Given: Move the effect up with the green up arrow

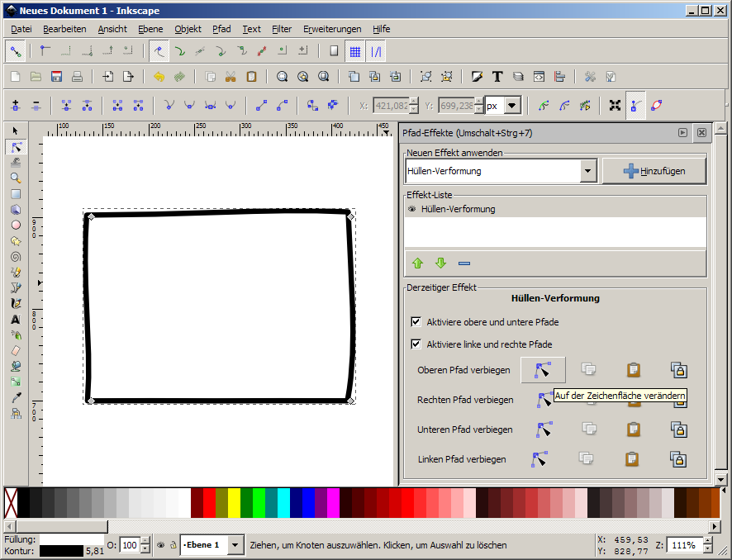Looking at the screenshot, I should pyautogui.click(x=417, y=263).
